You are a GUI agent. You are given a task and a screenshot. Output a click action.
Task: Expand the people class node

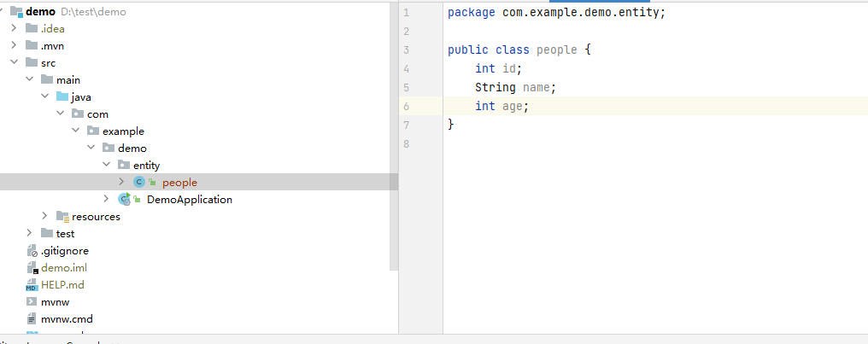tap(121, 182)
